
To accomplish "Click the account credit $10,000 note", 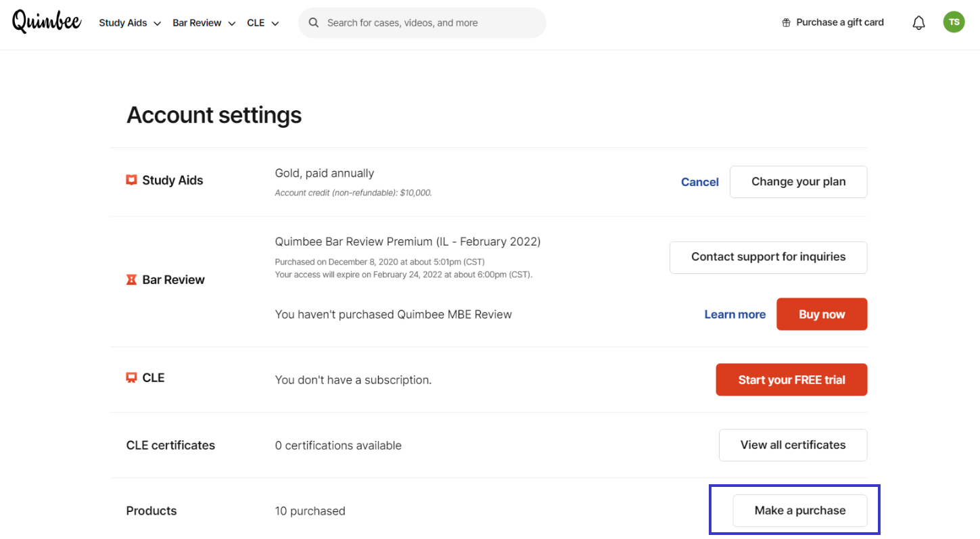I will click(353, 193).
